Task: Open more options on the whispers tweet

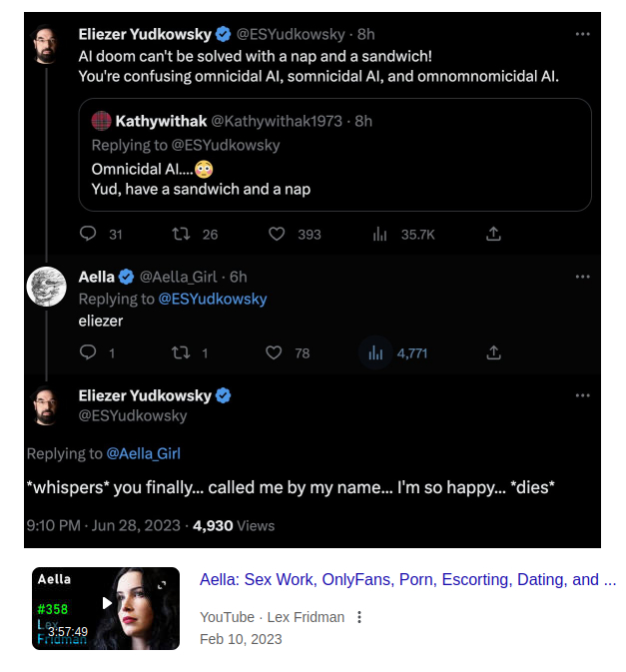Action: [582, 395]
